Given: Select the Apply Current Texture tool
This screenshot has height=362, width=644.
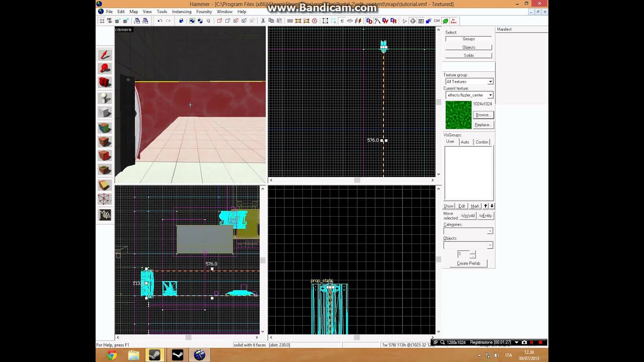Looking at the screenshot, I should (105, 142).
